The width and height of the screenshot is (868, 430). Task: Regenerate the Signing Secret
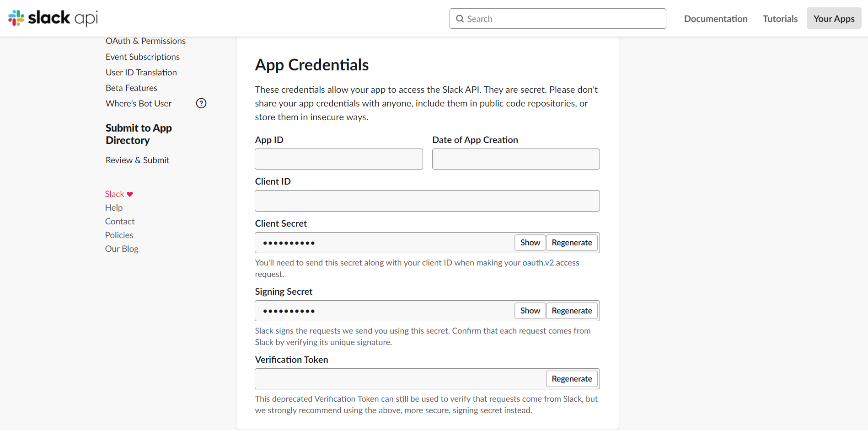[x=572, y=311]
